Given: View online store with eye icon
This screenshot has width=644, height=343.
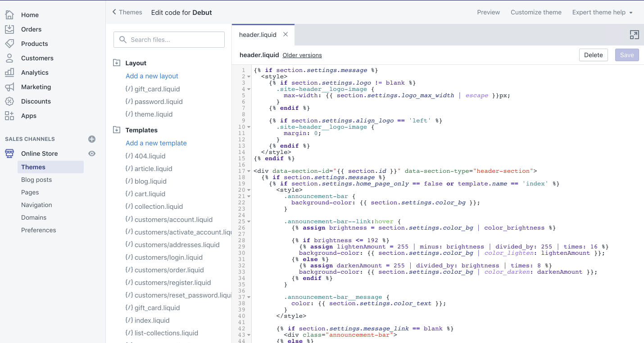Looking at the screenshot, I should [x=92, y=153].
